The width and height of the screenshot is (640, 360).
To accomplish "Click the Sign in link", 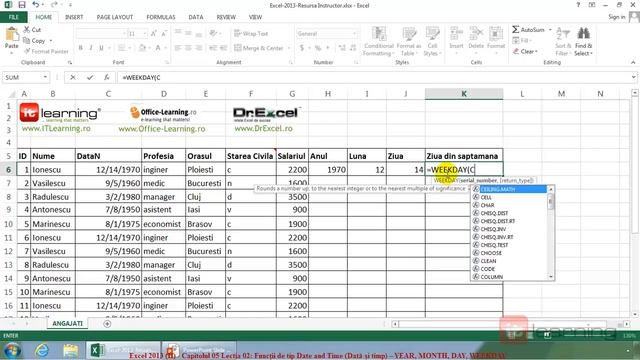I will click(x=617, y=17).
